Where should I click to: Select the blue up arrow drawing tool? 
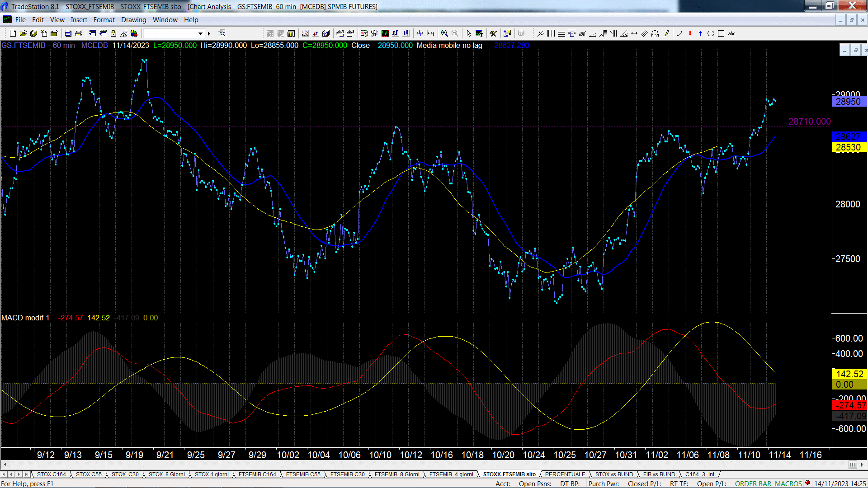pos(700,33)
